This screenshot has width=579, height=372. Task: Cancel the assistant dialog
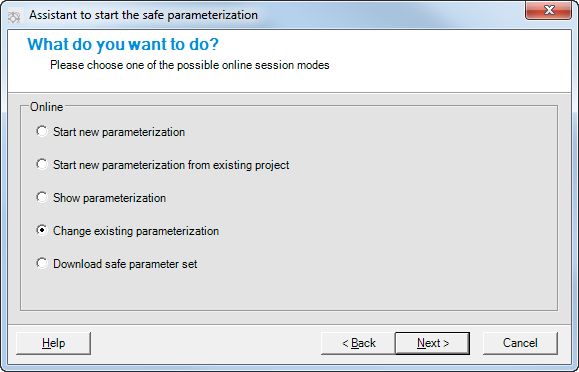(520, 343)
